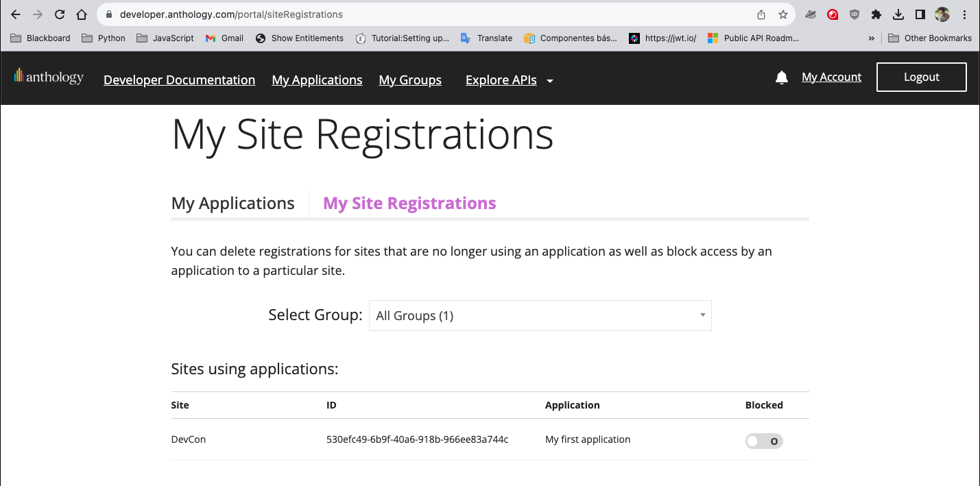Go back with the browser back arrow
The width and height of the screenshot is (980, 486).
[16, 14]
